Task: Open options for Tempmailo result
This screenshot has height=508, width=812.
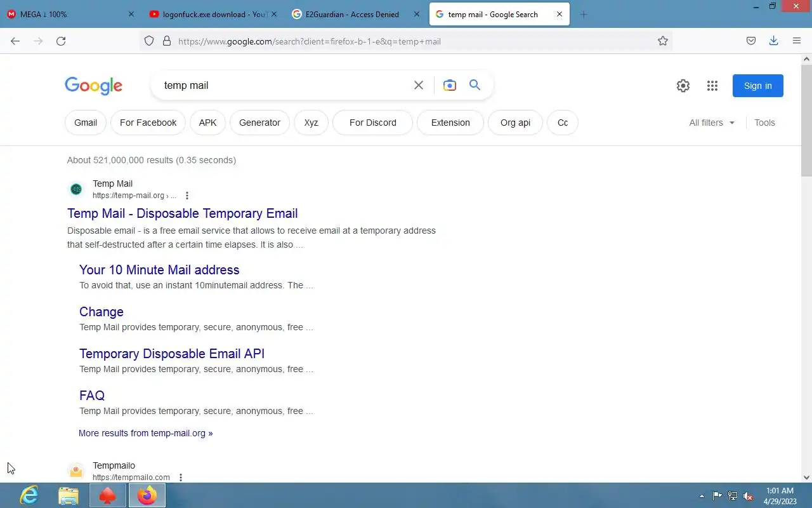Action: click(x=181, y=478)
